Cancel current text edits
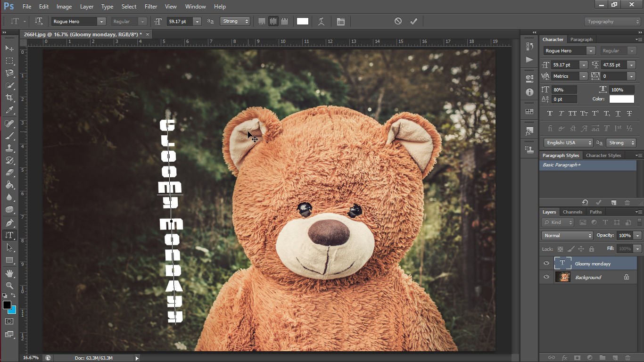The image size is (644, 362). [x=398, y=21]
